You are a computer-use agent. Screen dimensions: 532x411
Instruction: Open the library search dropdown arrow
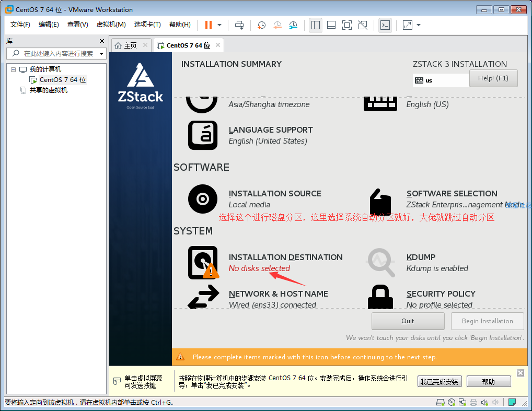[x=101, y=54]
